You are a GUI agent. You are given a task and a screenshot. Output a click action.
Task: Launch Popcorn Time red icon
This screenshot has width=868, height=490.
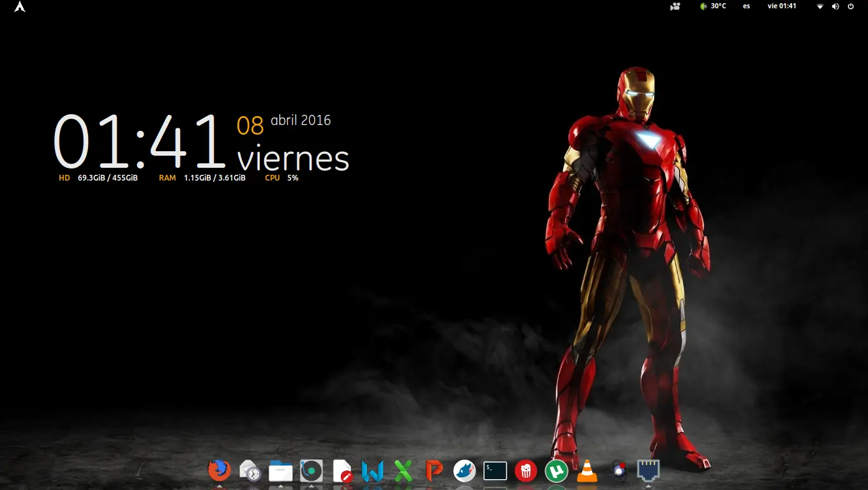[526, 471]
